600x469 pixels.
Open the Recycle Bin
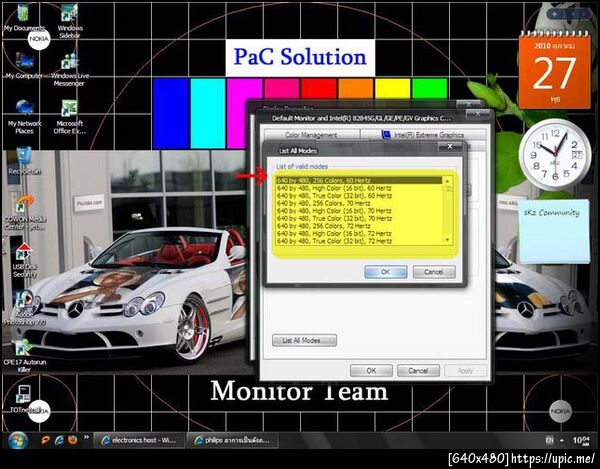coord(24,161)
